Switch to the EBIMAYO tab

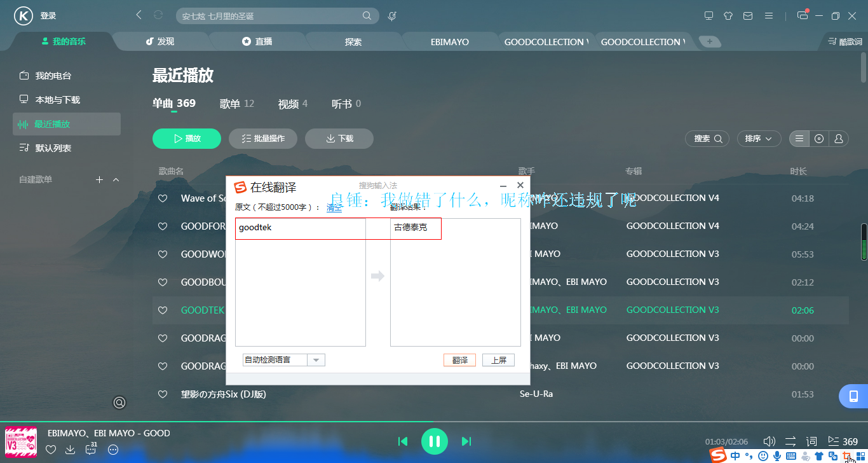450,42
